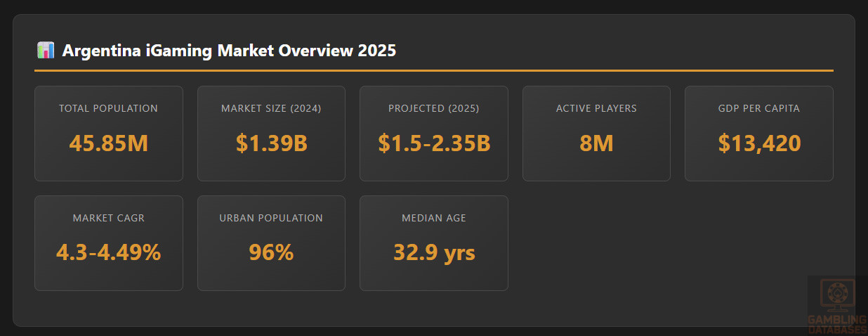This screenshot has width=868, height=336.
Task: Click the GDP Per Capita label
Action: 759,108
